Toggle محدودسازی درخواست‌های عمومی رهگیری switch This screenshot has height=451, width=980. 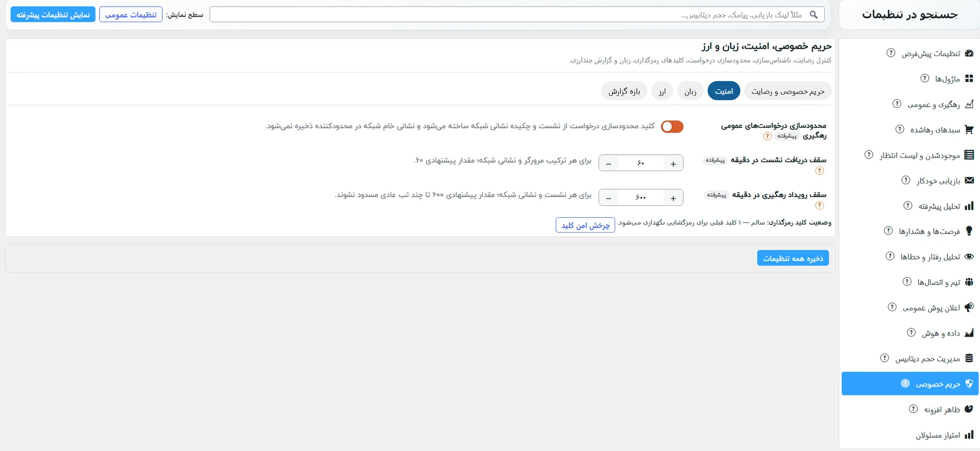tap(672, 126)
